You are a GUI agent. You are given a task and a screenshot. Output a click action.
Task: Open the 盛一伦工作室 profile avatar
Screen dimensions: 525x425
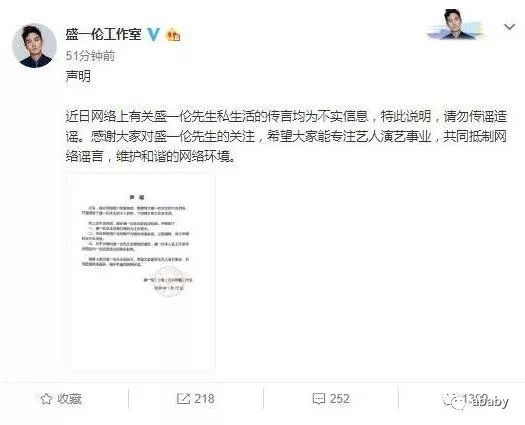(x=34, y=46)
